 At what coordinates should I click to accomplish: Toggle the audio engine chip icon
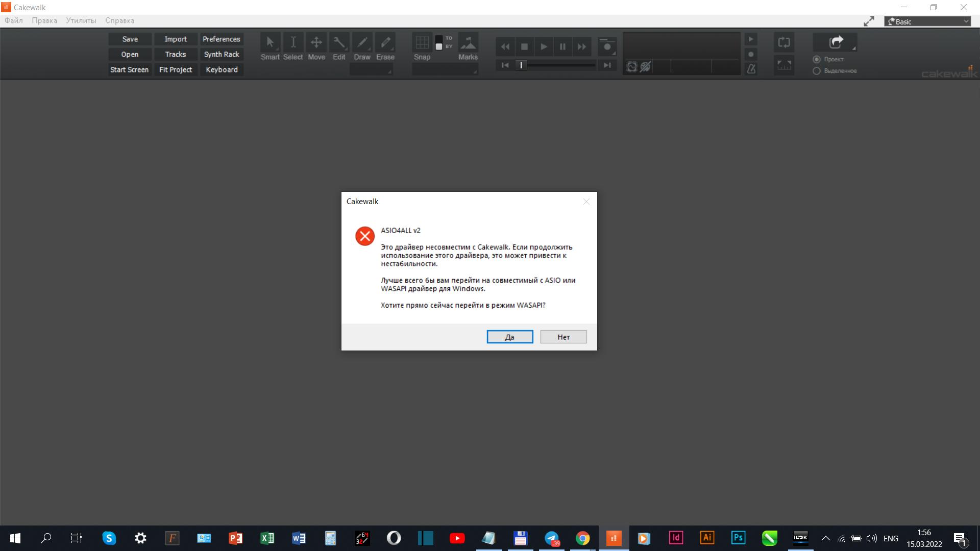coord(632,67)
